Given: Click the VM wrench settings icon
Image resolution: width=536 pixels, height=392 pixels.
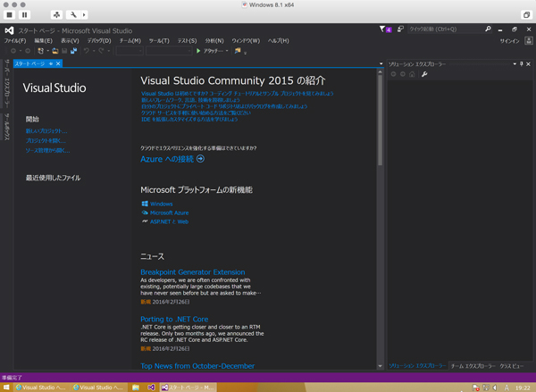Looking at the screenshot, I should point(73,14).
